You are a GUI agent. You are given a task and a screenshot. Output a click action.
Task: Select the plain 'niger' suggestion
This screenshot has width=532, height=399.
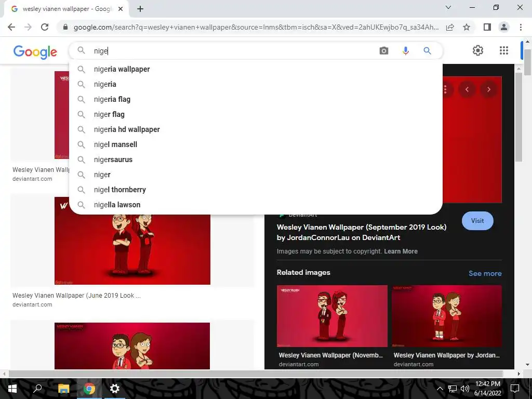point(256,175)
